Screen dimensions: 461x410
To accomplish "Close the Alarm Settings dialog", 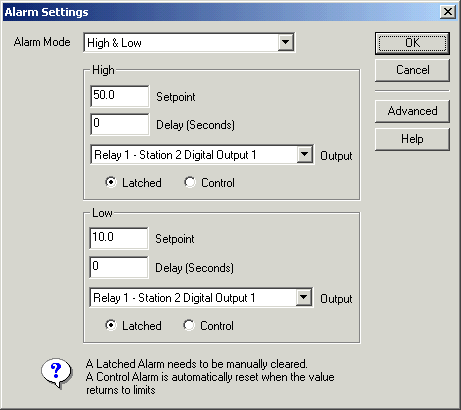I will tap(448, 12).
